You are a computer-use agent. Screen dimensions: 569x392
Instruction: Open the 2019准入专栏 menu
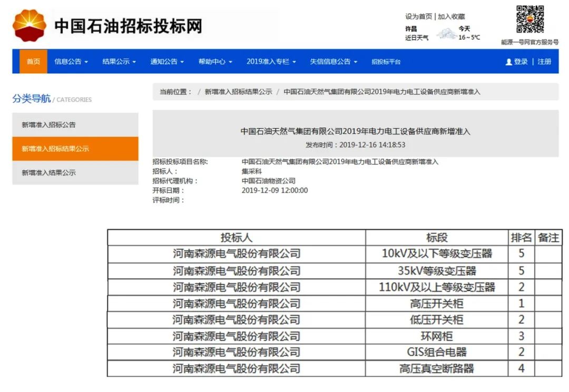(271, 62)
